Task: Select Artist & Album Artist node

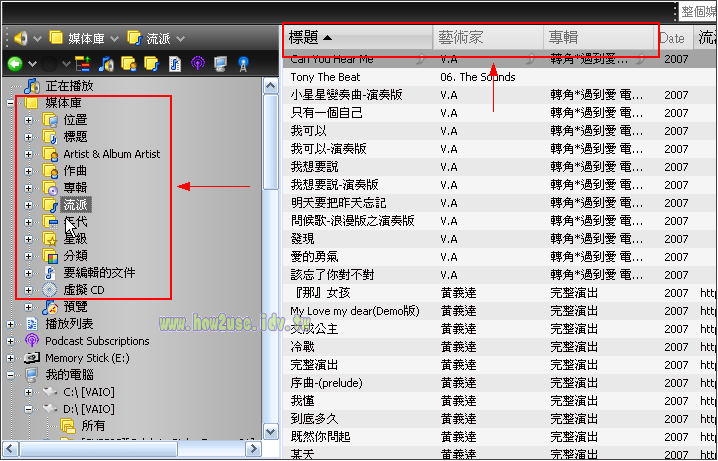Action: click(x=111, y=154)
